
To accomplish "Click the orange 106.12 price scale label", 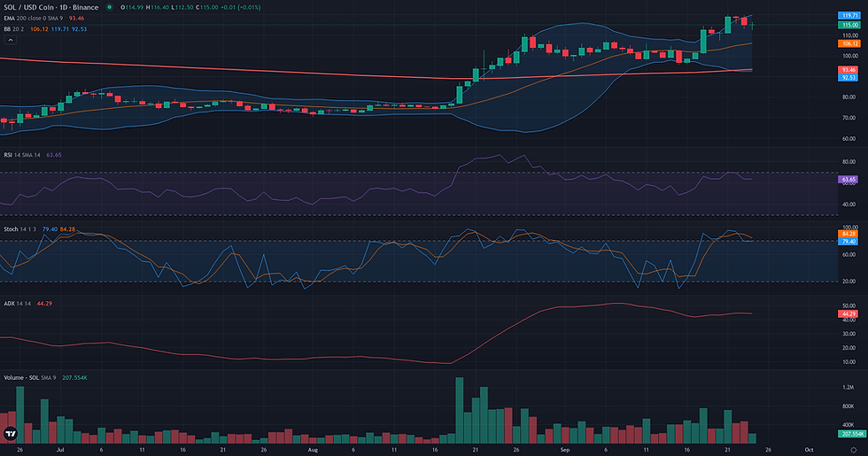I will point(849,43).
